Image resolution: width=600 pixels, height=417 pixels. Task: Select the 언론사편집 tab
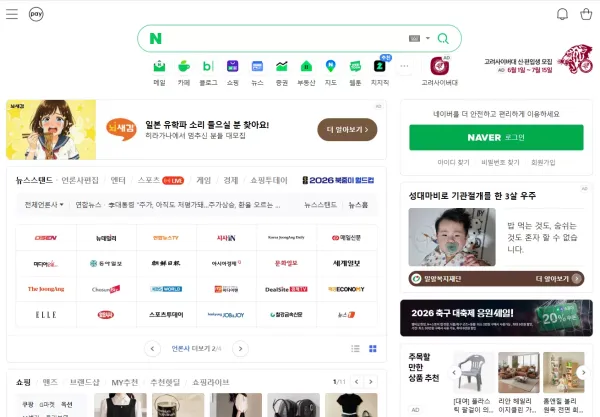tap(80, 180)
